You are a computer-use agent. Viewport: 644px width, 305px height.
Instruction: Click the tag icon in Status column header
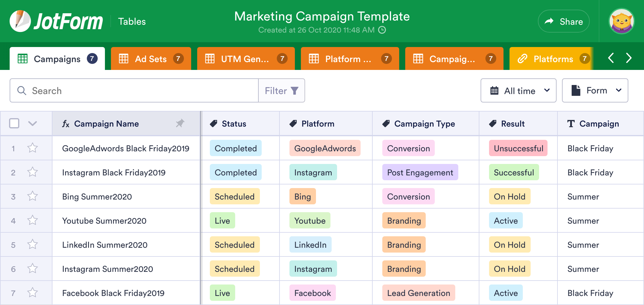214,123
